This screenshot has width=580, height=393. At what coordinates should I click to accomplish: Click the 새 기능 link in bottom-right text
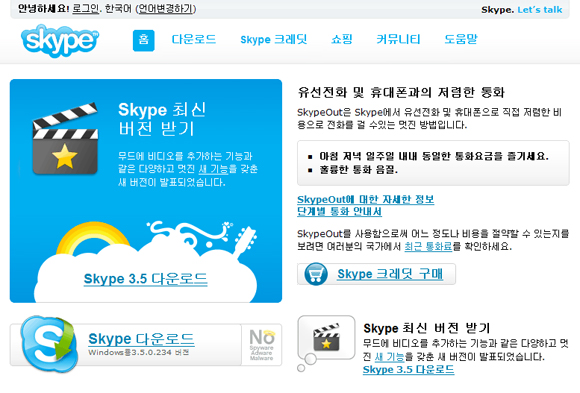[x=390, y=357]
